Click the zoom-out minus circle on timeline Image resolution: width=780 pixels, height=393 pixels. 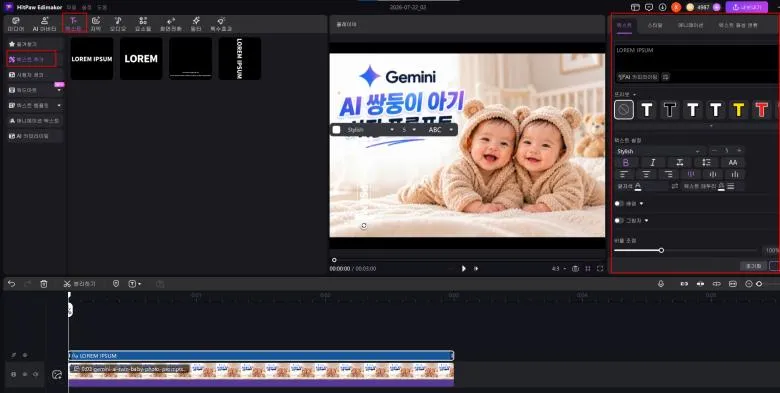pos(749,284)
